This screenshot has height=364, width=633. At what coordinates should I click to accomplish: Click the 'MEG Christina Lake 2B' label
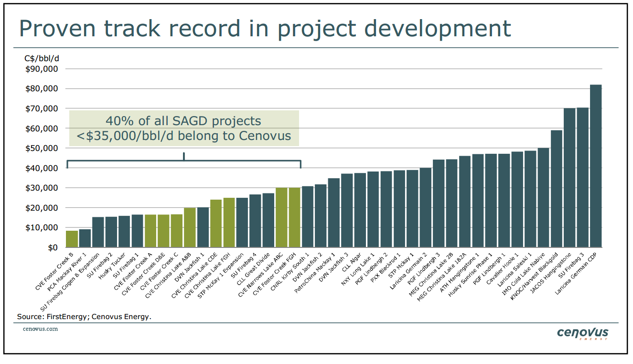(431, 274)
